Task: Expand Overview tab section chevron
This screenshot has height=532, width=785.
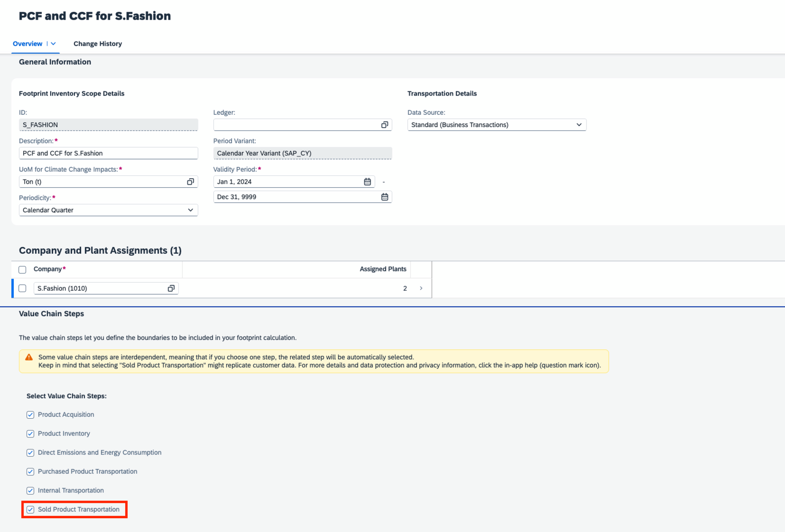Action: click(x=53, y=44)
